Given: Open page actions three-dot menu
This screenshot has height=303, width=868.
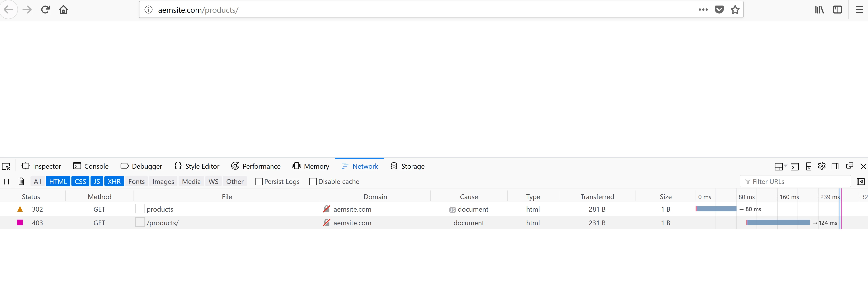Looking at the screenshot, I should (703, 10).
